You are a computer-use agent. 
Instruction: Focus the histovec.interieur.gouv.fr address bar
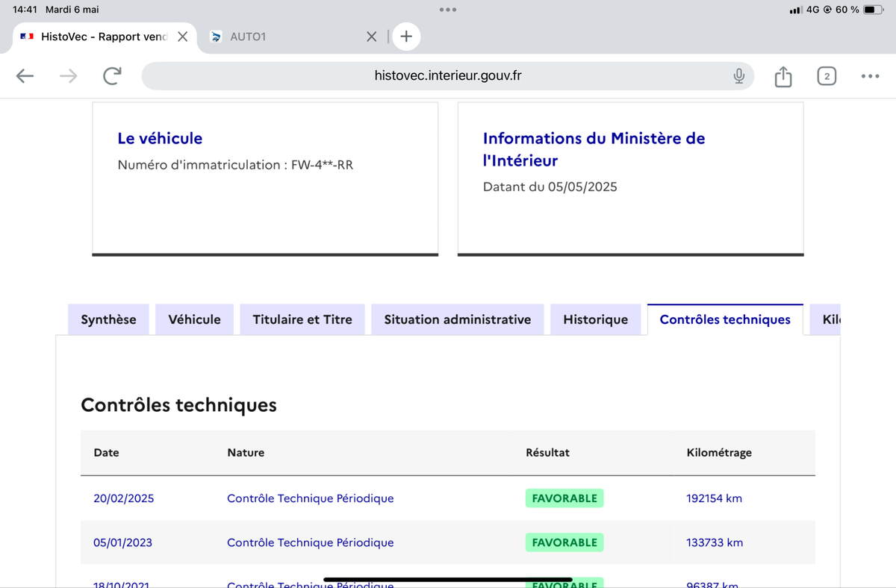pos(448,75)
